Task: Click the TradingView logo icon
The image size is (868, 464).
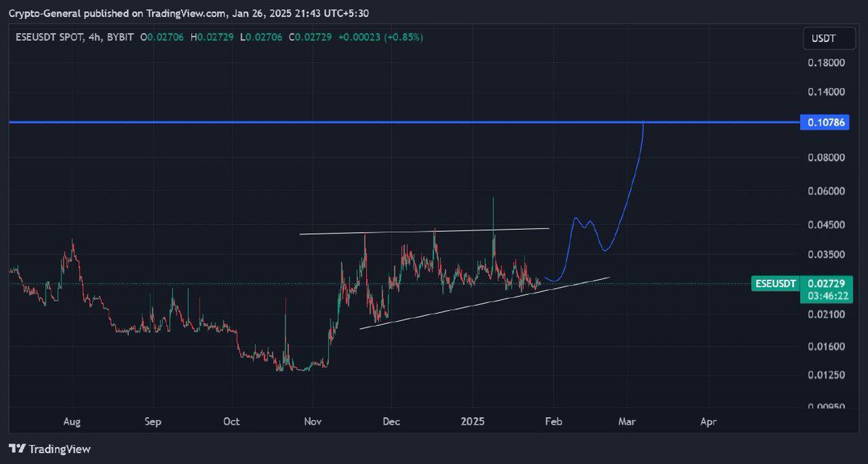Action: 18,449
